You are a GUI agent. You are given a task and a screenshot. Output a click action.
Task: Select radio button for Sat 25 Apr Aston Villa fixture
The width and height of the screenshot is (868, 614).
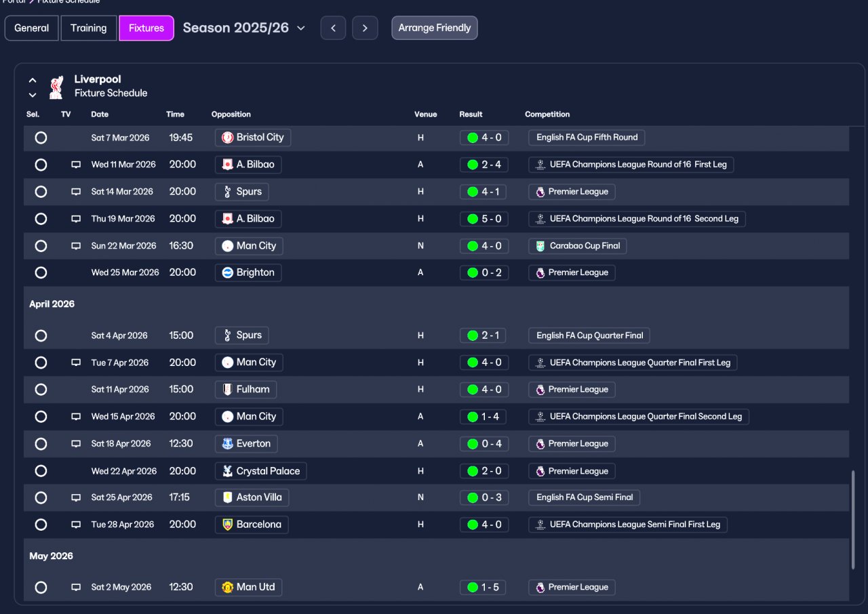(x=41, y=497)
